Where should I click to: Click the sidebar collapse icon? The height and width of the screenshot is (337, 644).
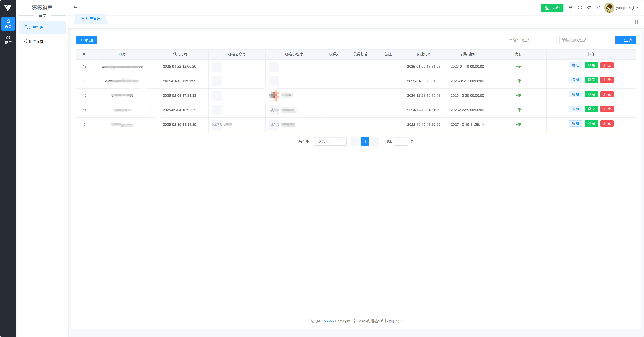[x=75, y=8]
